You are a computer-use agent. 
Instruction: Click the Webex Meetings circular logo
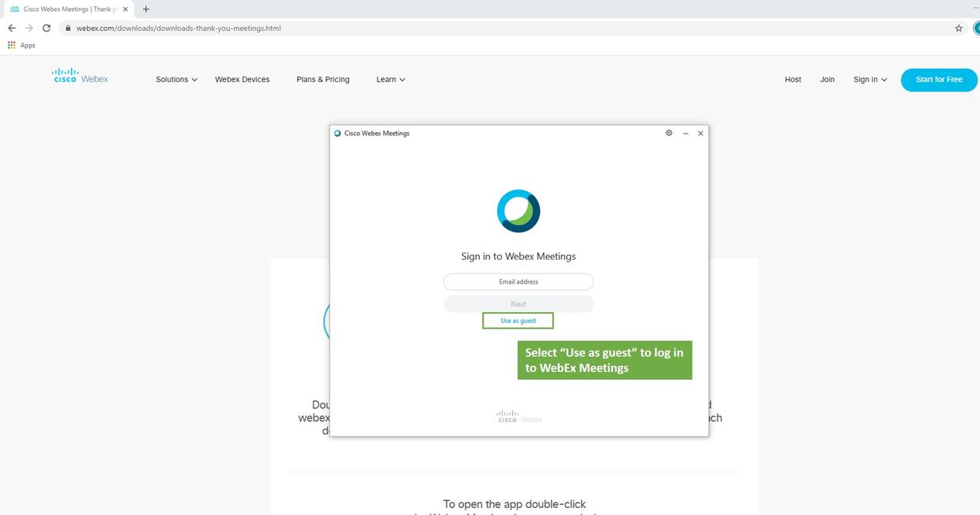(x=518, y=211)
